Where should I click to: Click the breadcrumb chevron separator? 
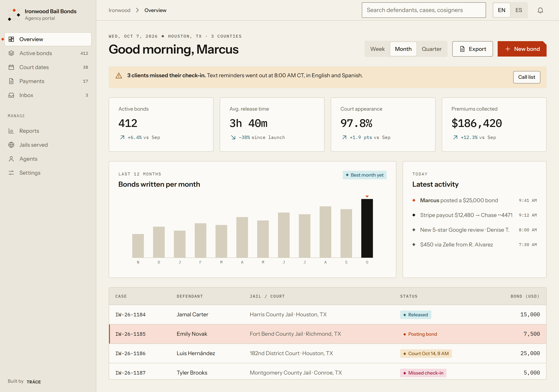(x=137, y=10)
